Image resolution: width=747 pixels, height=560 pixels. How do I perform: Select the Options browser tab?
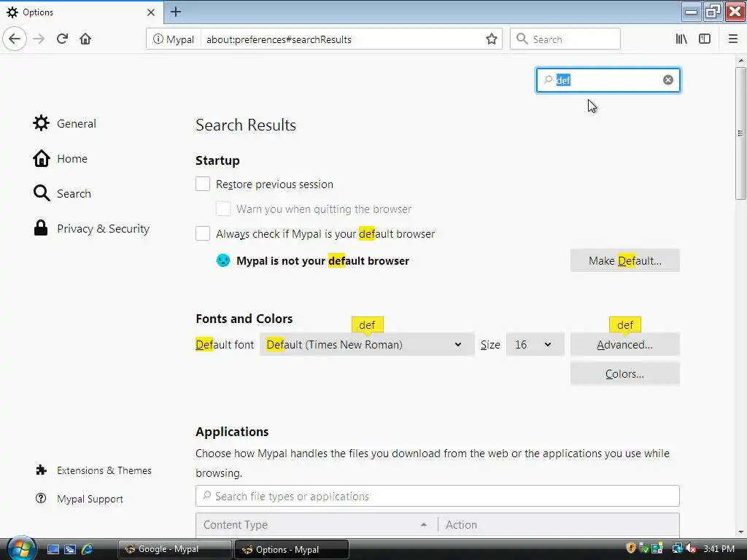click(81, 12)
